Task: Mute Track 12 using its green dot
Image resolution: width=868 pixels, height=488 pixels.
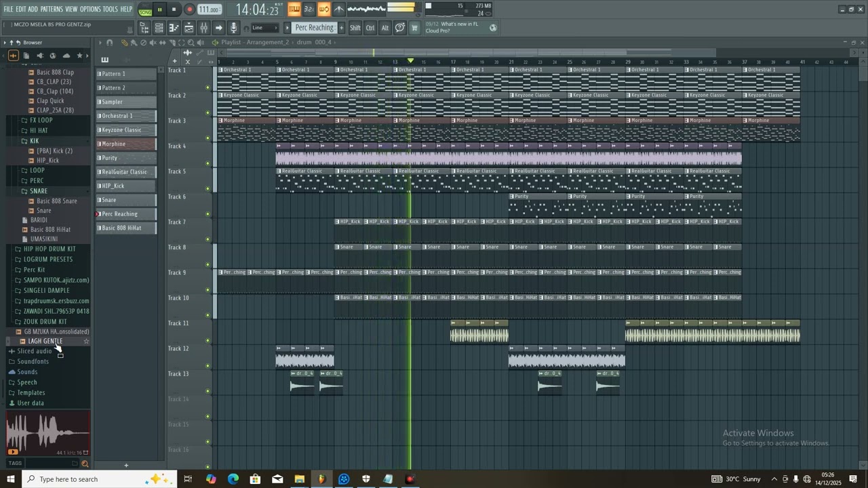Action: (x=208, y=366)
